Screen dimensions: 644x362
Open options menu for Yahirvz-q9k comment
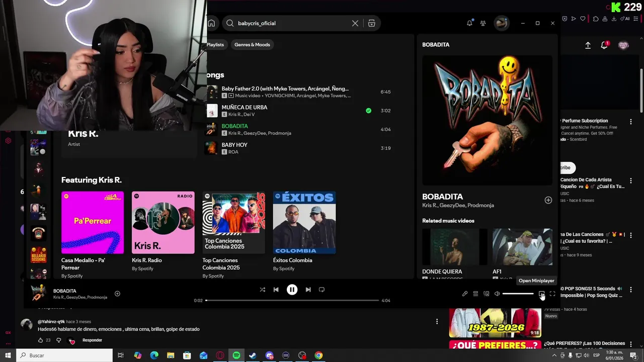[437, 321]
